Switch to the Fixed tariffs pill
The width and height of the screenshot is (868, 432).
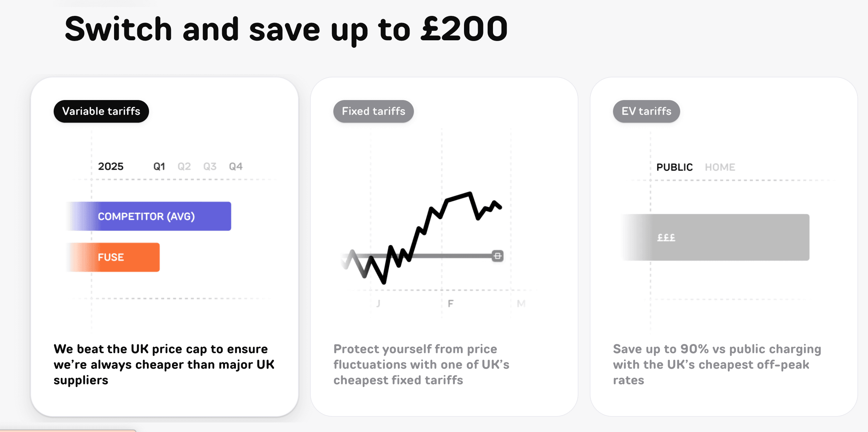click(373, 111)
